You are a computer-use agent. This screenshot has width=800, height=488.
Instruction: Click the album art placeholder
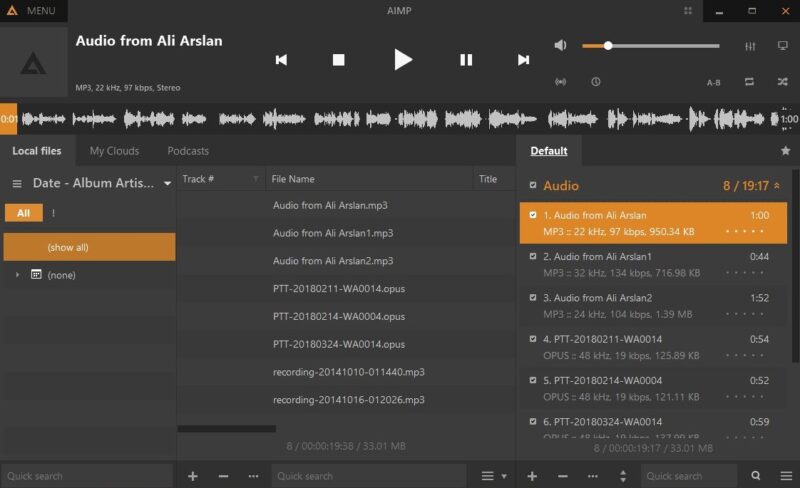point(34,62)
